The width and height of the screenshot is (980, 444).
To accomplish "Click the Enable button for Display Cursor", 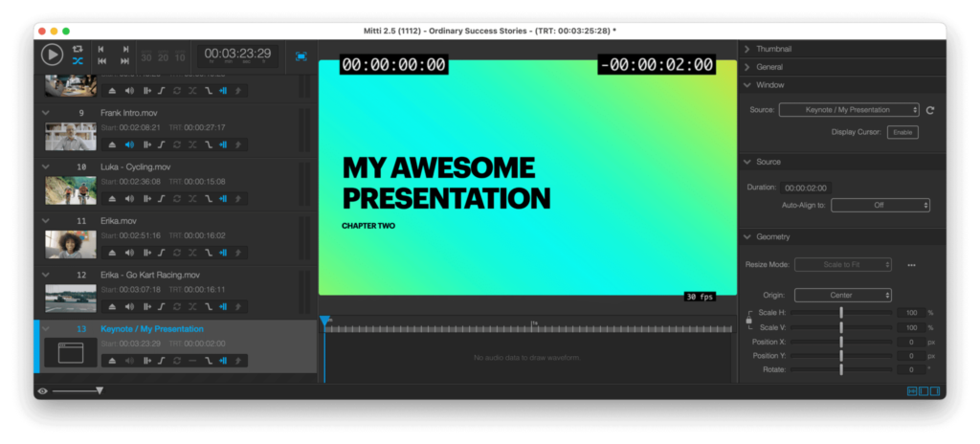I will [902, 132].
